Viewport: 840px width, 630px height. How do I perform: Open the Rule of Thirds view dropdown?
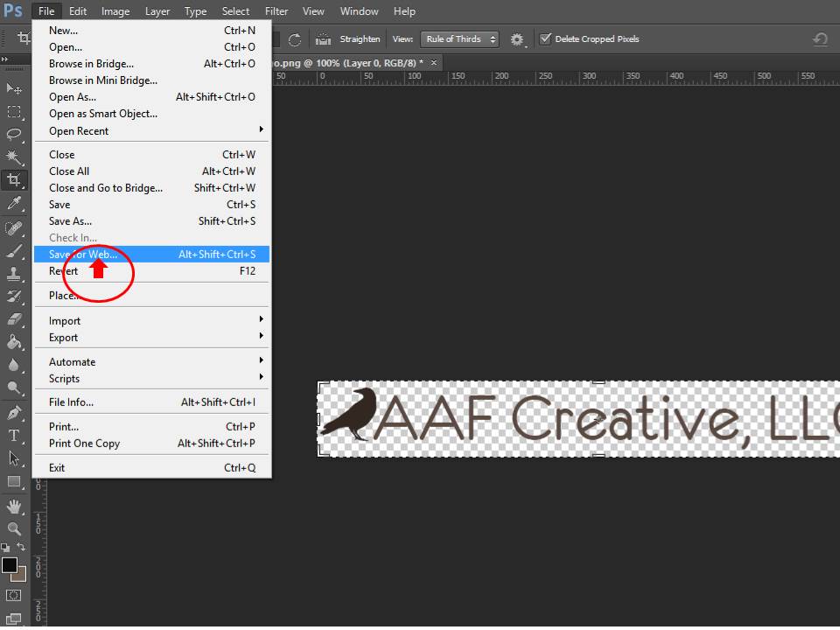459,39
